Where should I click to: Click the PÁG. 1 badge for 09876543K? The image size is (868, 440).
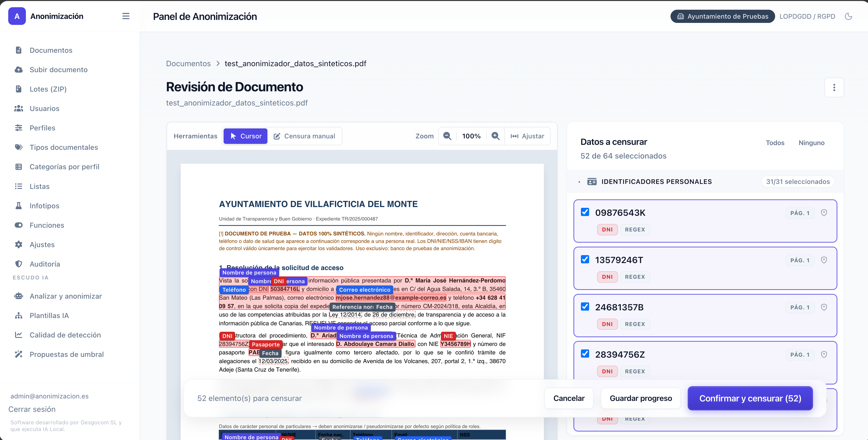coord(800,213)
